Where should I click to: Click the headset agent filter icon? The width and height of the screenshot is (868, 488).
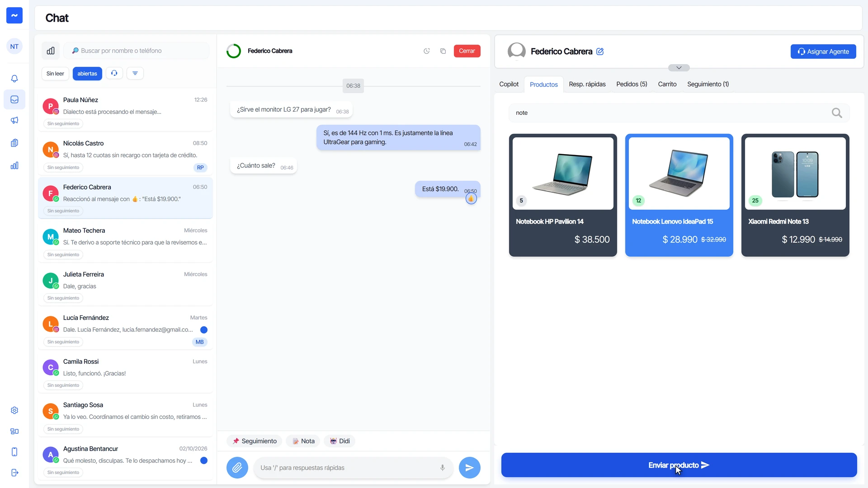tap(114, 73)
